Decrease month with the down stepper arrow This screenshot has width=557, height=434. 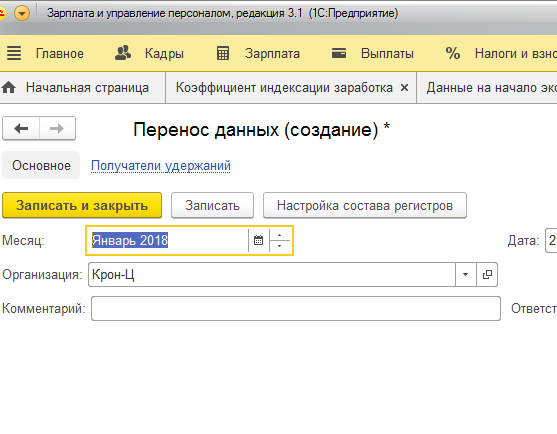pyautogui.click(x=280, y=246)
